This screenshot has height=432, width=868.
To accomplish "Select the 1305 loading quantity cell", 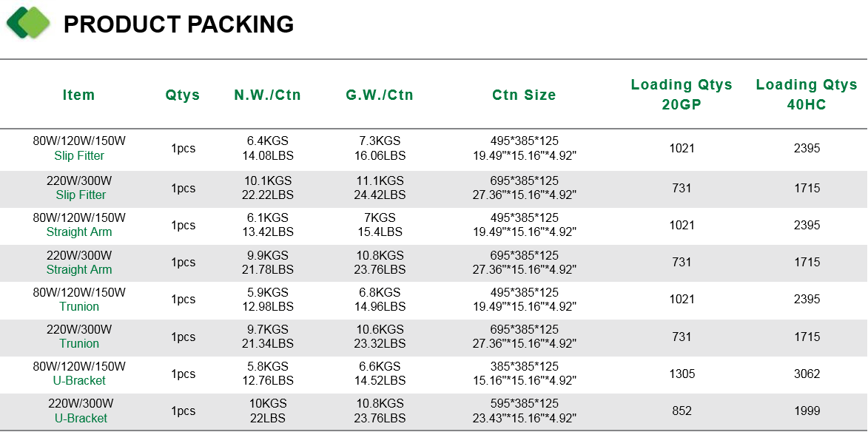I will pos(682,374).
